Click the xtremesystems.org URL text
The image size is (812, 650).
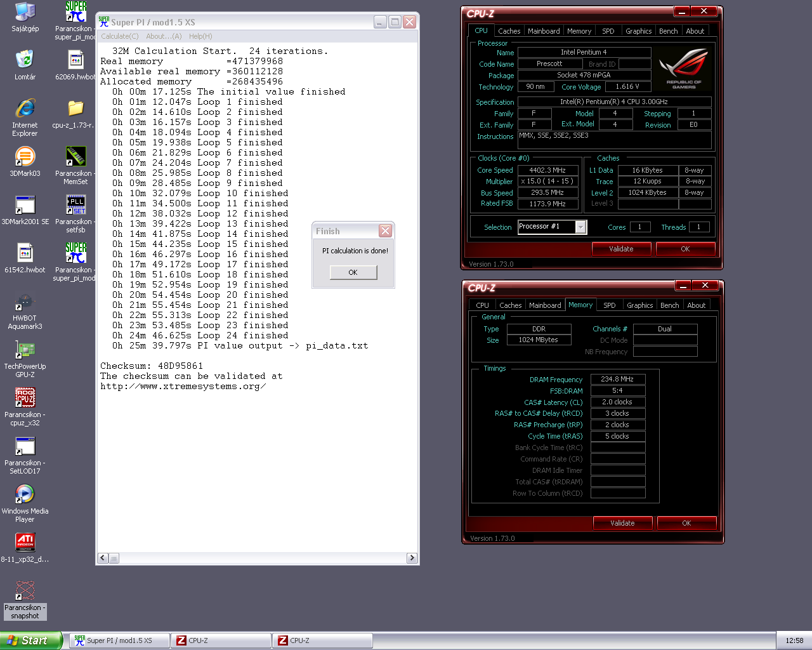point(183,386)
